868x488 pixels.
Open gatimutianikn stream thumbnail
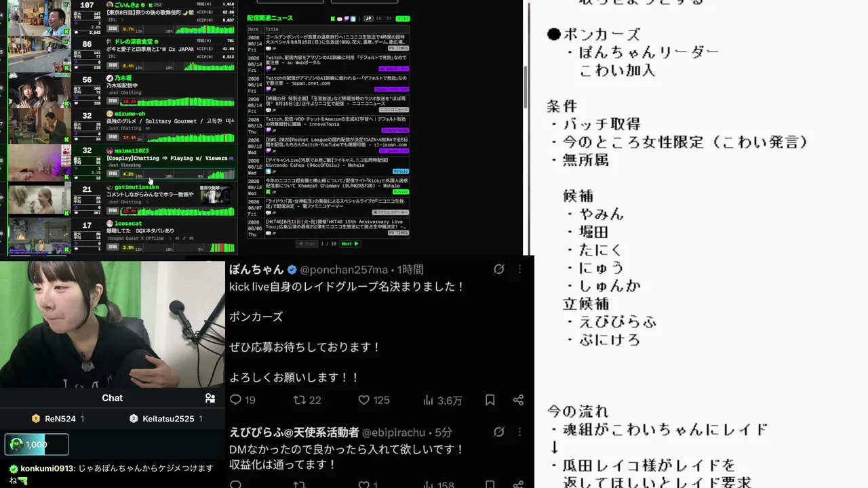pos(39,199)
